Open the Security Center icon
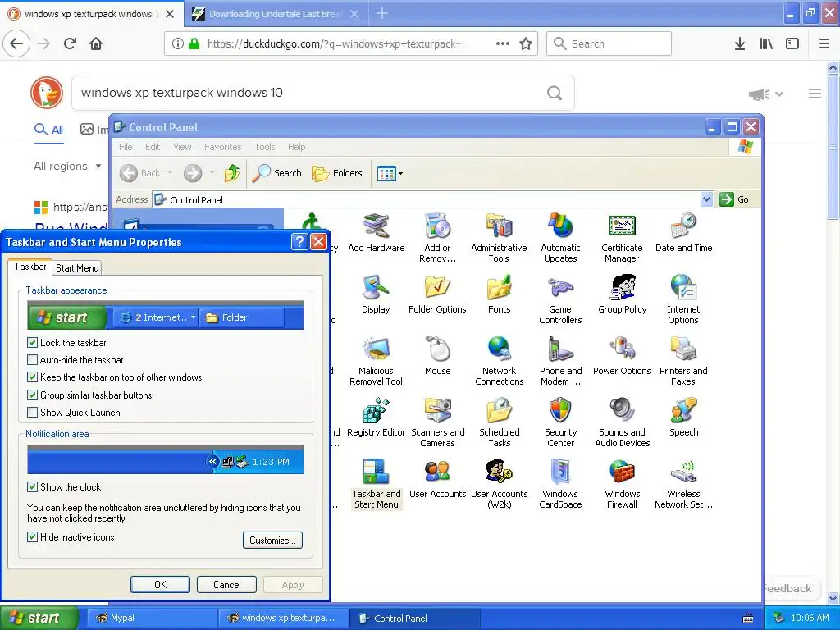The height and width of the screenshot is (630, 840). click(560, 422)
